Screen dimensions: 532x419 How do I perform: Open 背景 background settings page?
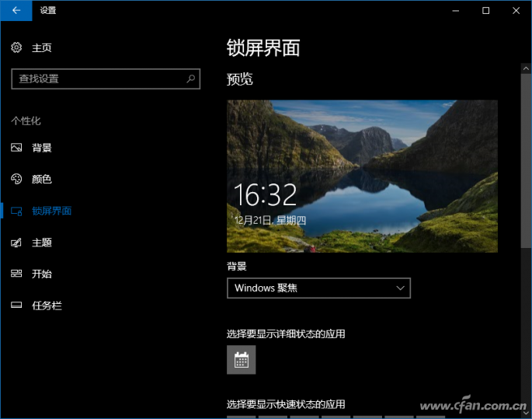41,148
